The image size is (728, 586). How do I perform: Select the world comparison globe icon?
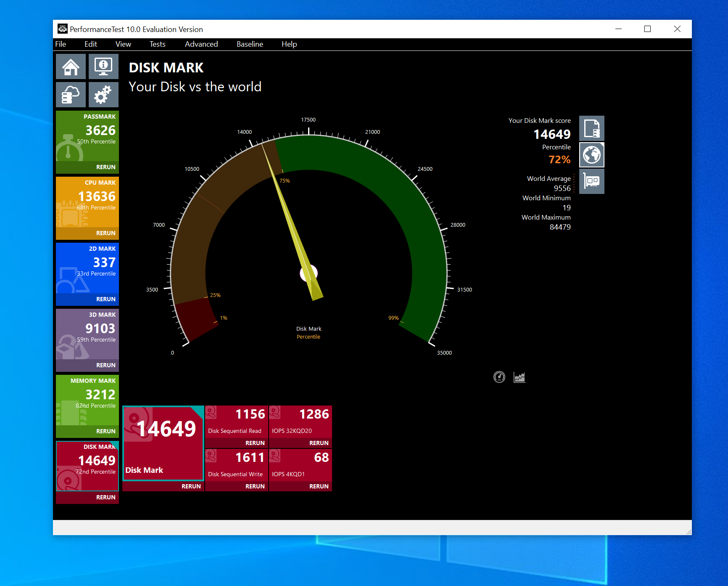point(592,155)
